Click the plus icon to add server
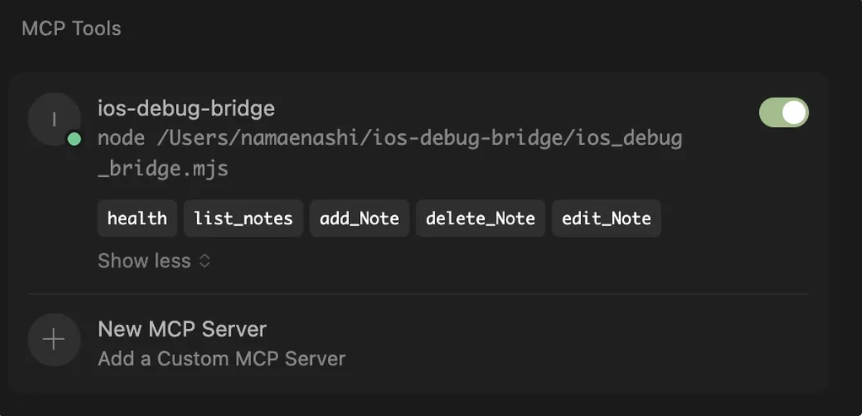The width and height of the screenshot is (862, 416). (x=54, y=340)
